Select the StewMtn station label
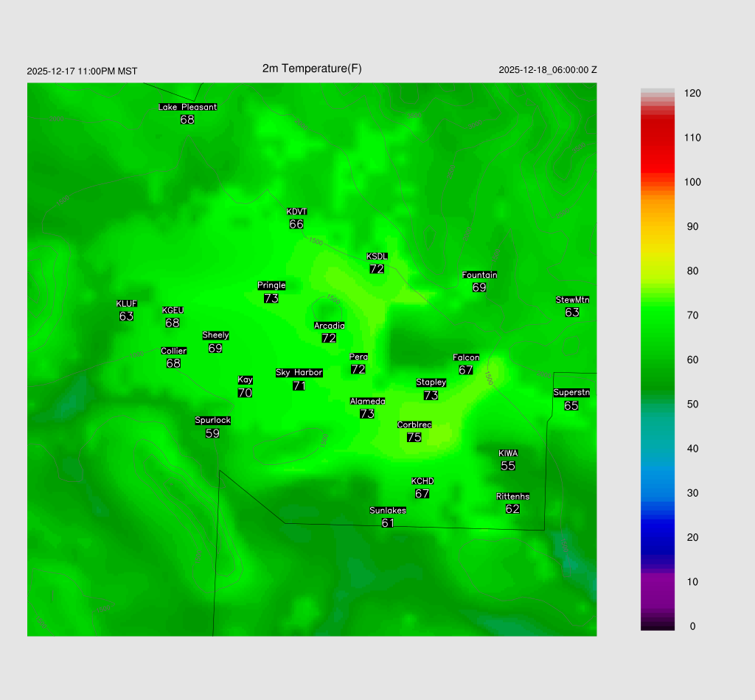 pyautogui.click(x=572, y=300)
